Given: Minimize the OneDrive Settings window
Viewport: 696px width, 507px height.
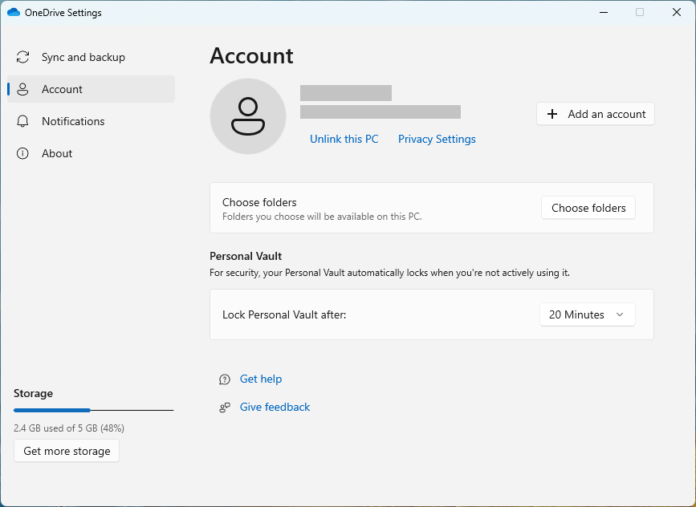Looking at the screenshot, I should (x=604, y=12).
